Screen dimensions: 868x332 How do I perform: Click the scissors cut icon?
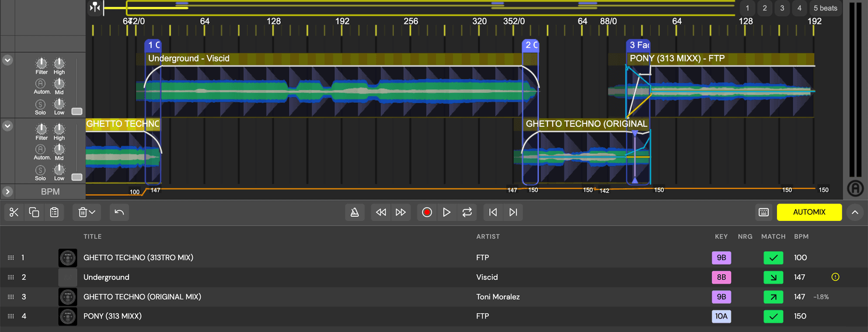click(14, 212)
